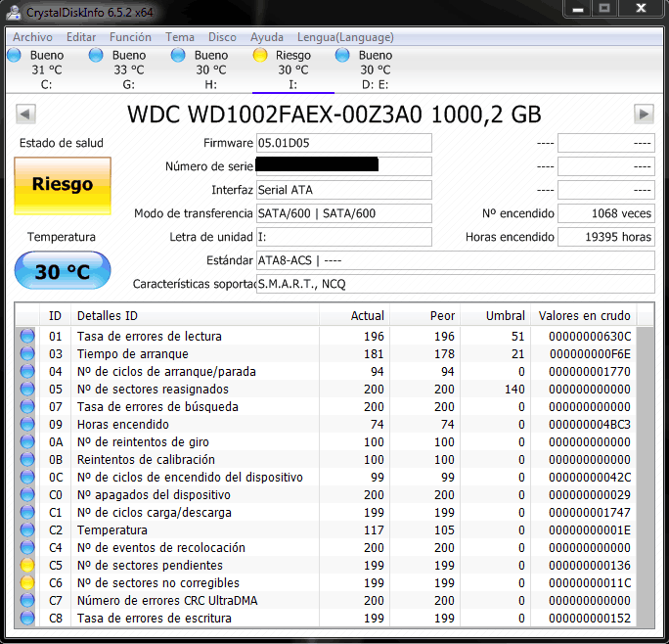This screenshot has height=644, width=669.
Task: Click status orb for sectores reasignados row
Action: pyautogui.click(x=27, y=390)
